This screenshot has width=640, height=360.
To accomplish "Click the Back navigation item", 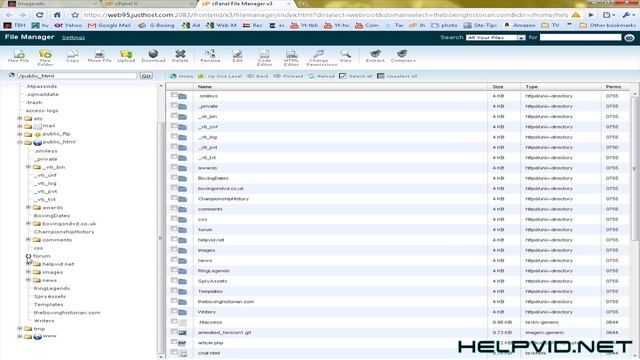I will [258, 76].
